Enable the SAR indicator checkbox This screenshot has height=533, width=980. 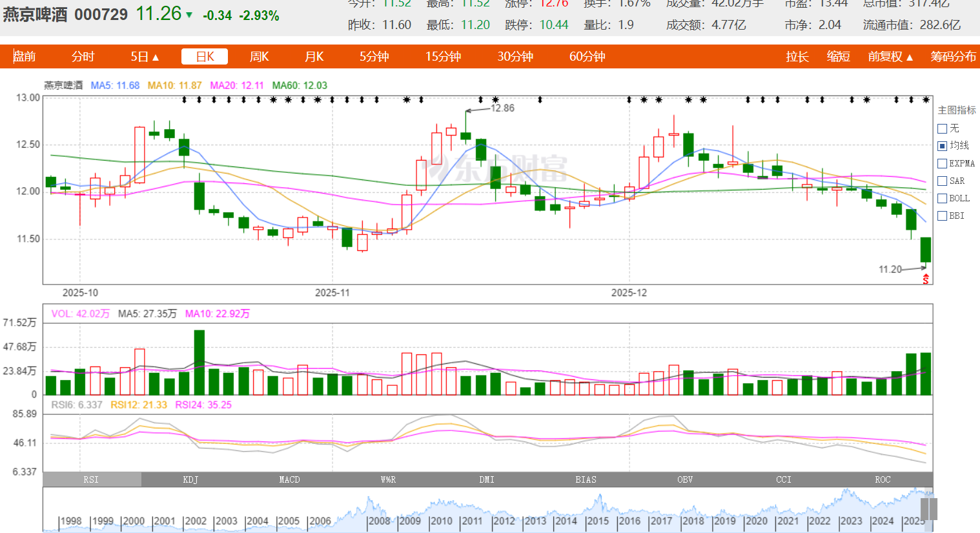pos(942,181)
